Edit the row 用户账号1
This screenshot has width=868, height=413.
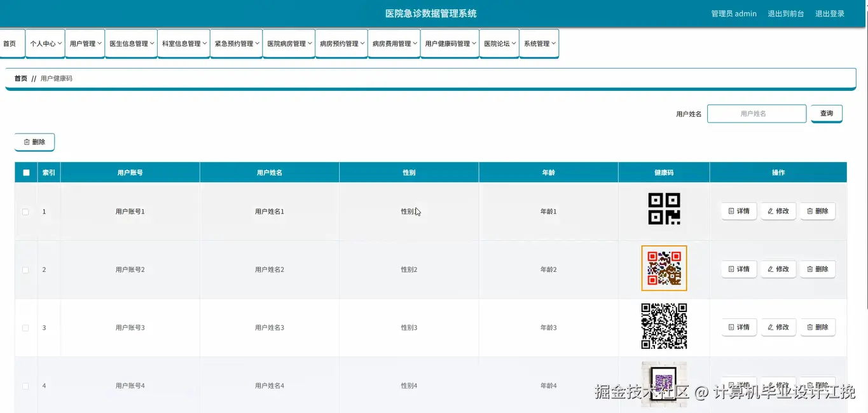pos(778,211)
